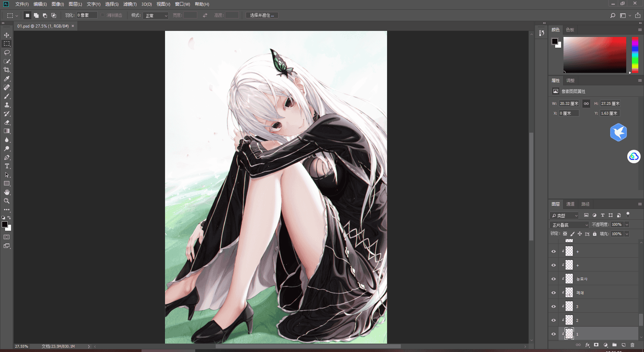Switch to the 通道 channels tab
The width and height of the screenshot is (644, 352).
tap(570, 204)
